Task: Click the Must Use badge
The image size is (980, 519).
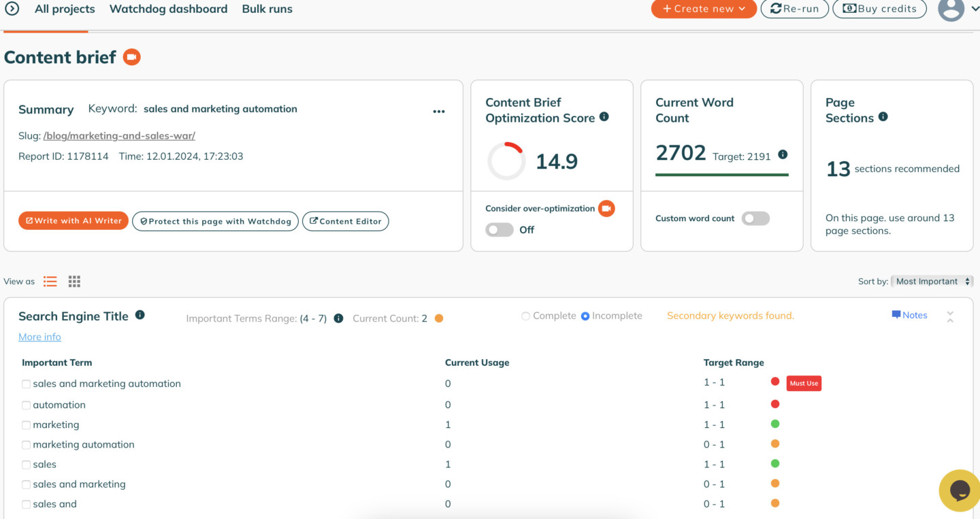Action: pos(804,384)
